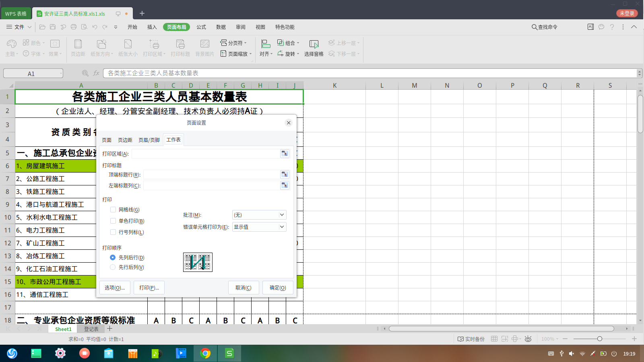644x362 pixels.
Task: Click the page zoom (页面缩放) icon
Action: pyautogui.click(x=223, y=53)
